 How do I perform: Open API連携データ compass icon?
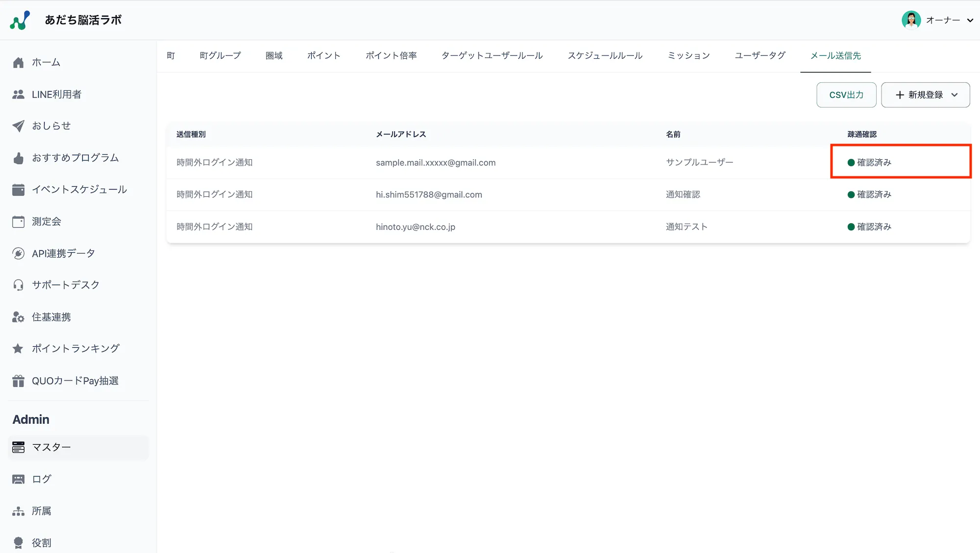click(x=18, y=253)
